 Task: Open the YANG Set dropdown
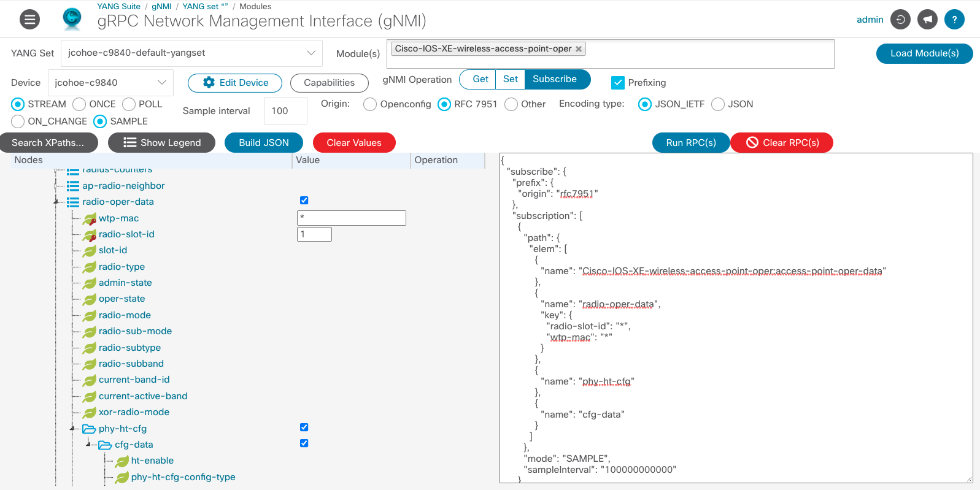pyautogui.click(x=191, y=53)
